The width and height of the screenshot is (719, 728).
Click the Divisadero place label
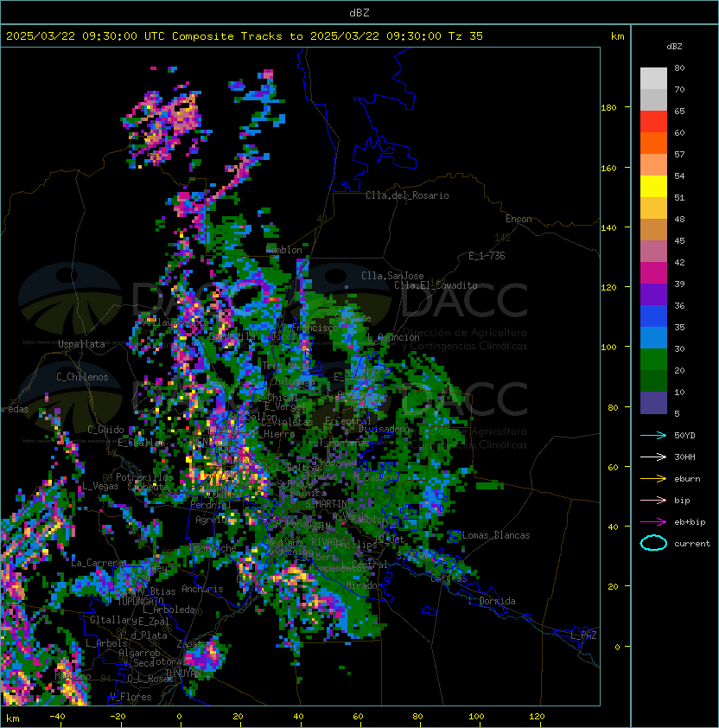(x=384, y=429)
